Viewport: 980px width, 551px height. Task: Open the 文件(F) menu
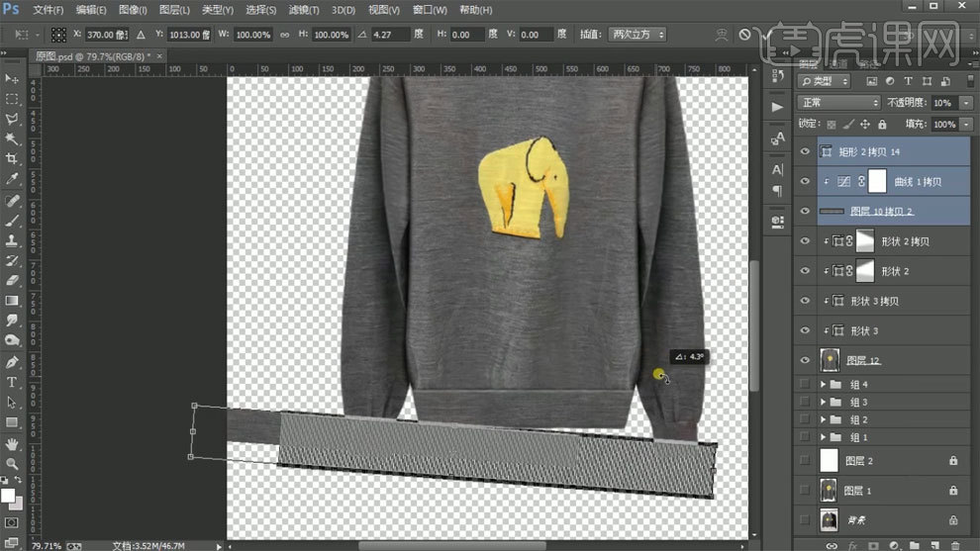coord(49,10)
